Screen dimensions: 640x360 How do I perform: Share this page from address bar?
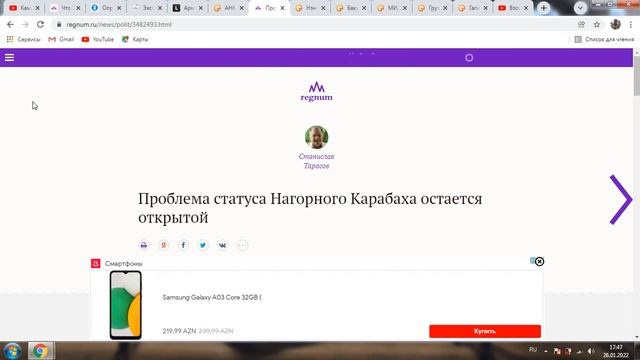pyautogui.click(x=581, y=24)
